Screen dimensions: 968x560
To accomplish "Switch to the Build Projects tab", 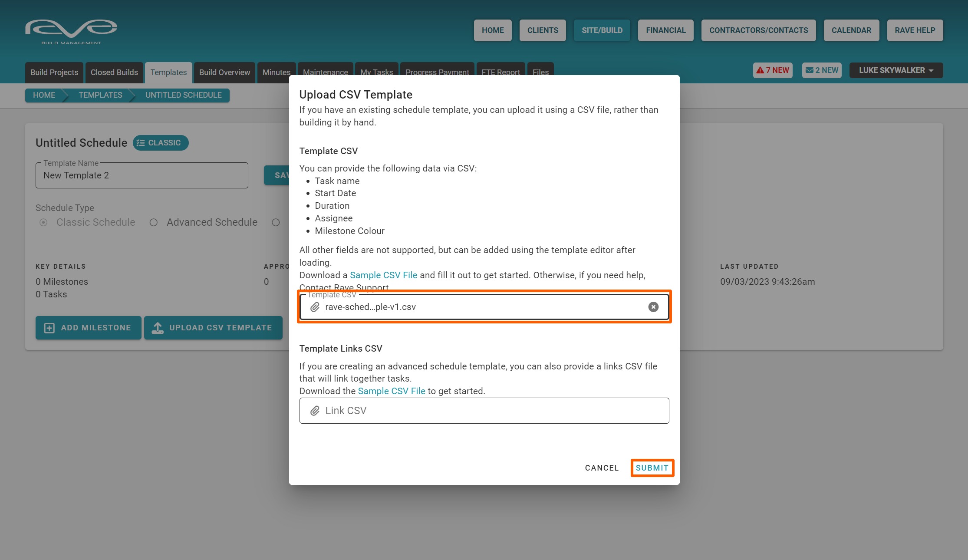I will click(54, 72).
